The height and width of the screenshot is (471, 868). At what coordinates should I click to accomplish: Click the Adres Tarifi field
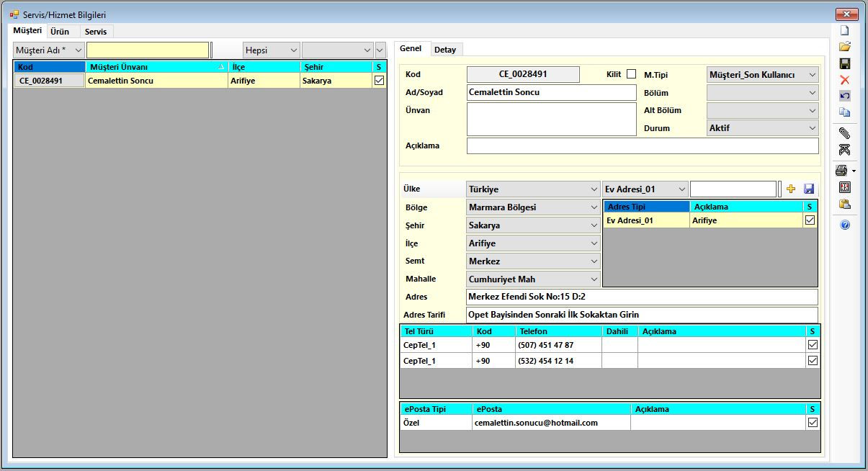(642, 315)
